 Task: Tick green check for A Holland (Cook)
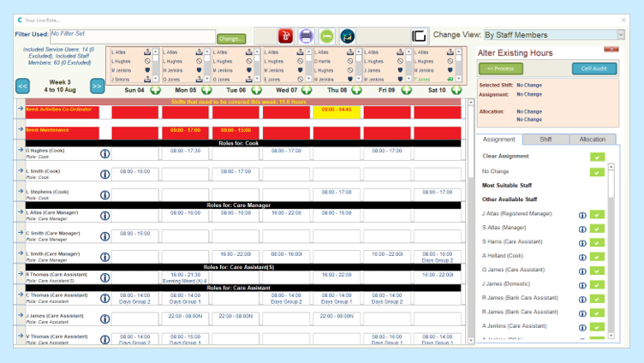coord(597,257)
